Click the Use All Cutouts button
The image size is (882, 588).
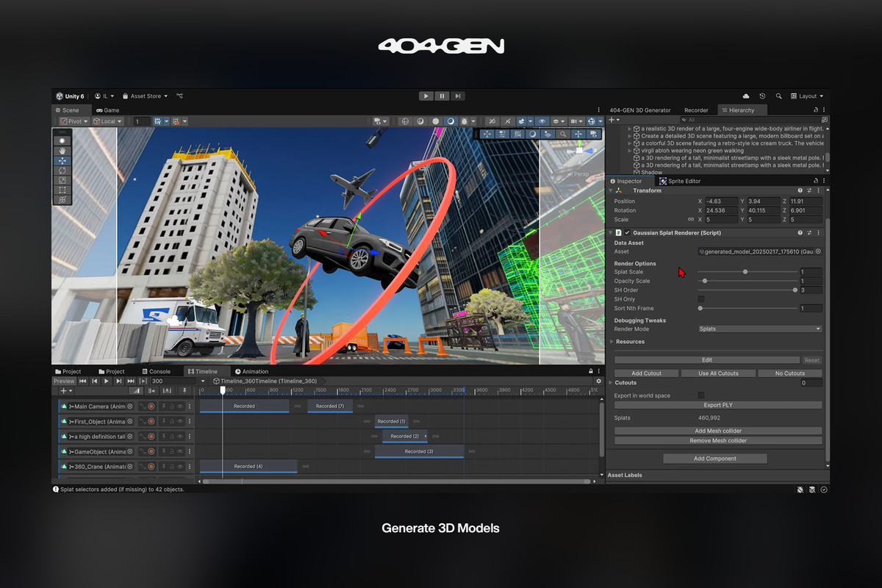coord(718,373)
